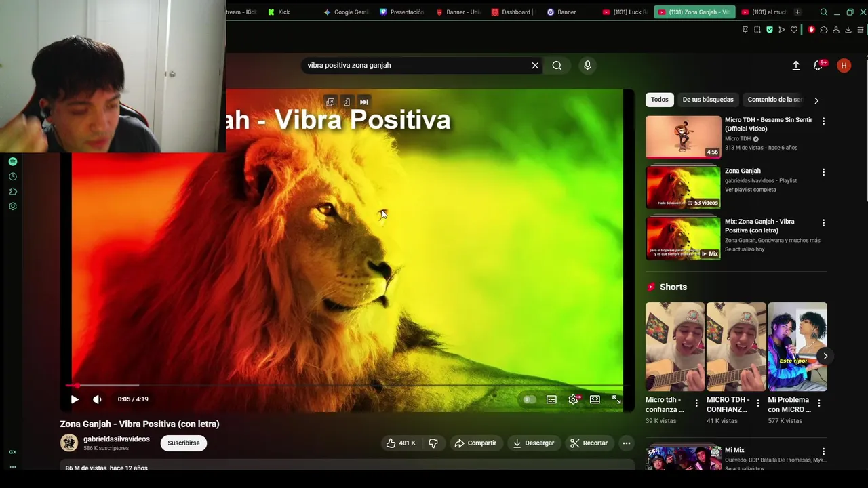Switch to the Google Gemini tab
Viewport: 868px width, 488px height.
point(346,12)
